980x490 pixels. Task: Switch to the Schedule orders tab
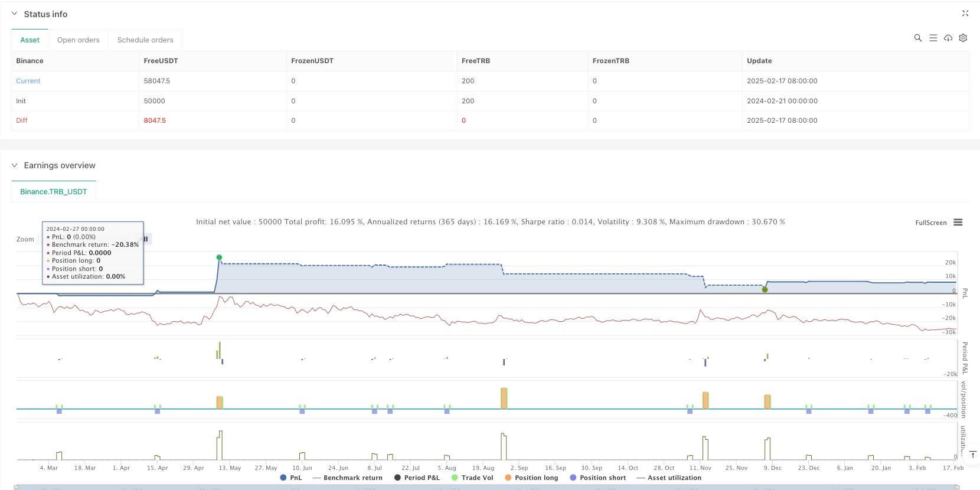point(145,40)
